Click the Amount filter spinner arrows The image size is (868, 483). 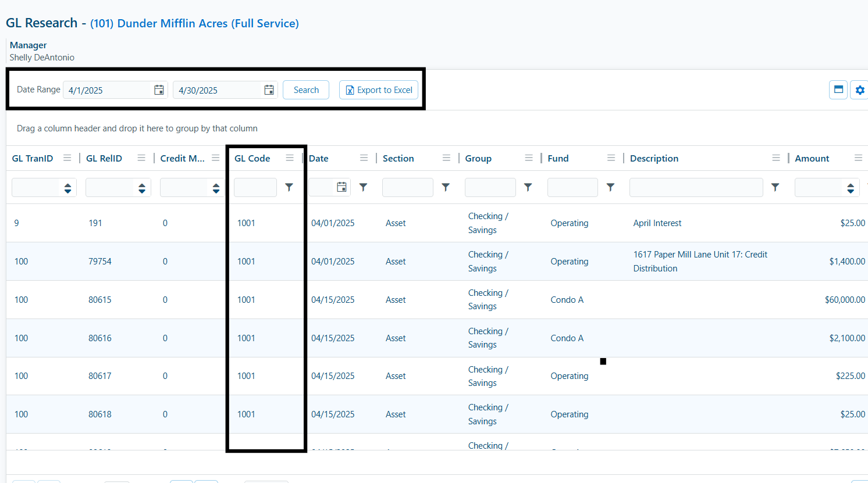coord(851,188)
